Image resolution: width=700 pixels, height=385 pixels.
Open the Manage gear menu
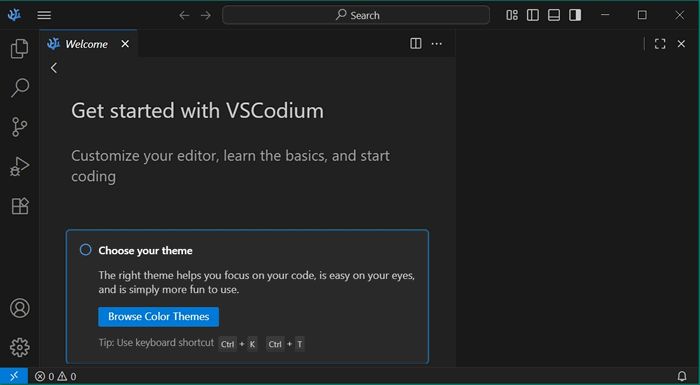[x=20, y=347]
